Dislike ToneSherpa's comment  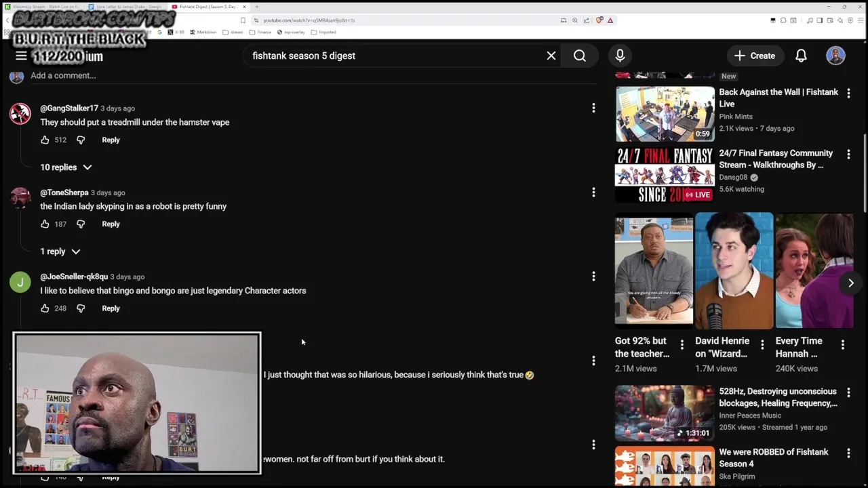(81, 224)
